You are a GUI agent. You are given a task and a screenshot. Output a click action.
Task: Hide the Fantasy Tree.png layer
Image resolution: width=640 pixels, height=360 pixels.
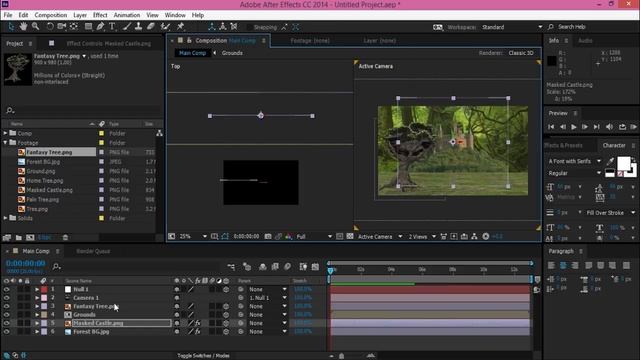point(7,306)
